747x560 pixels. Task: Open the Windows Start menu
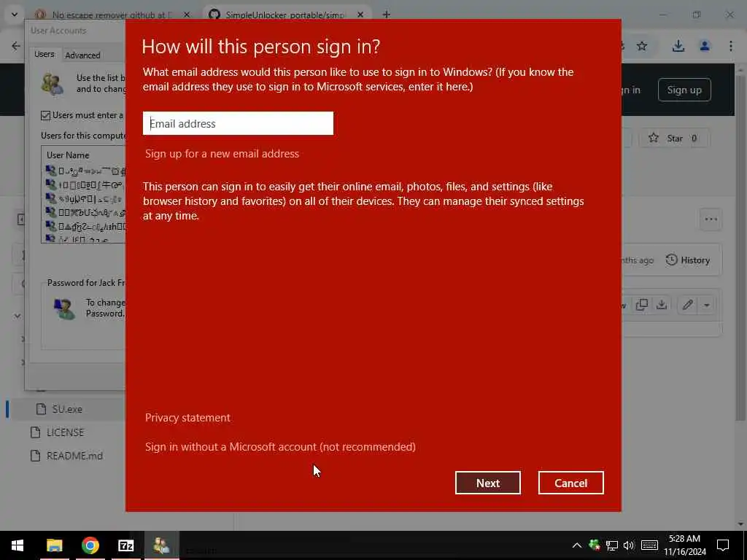(x=18, y=545)
